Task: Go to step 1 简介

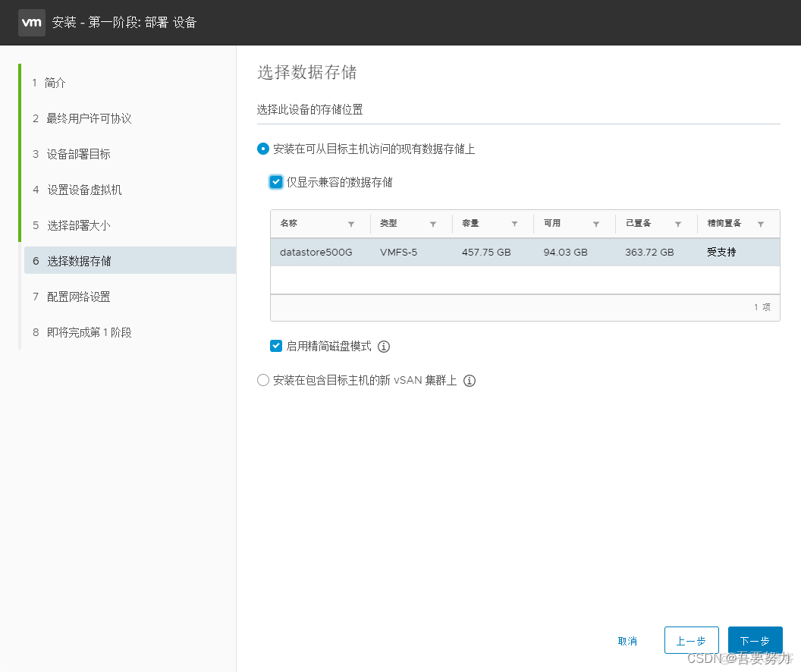Action: 49,83
